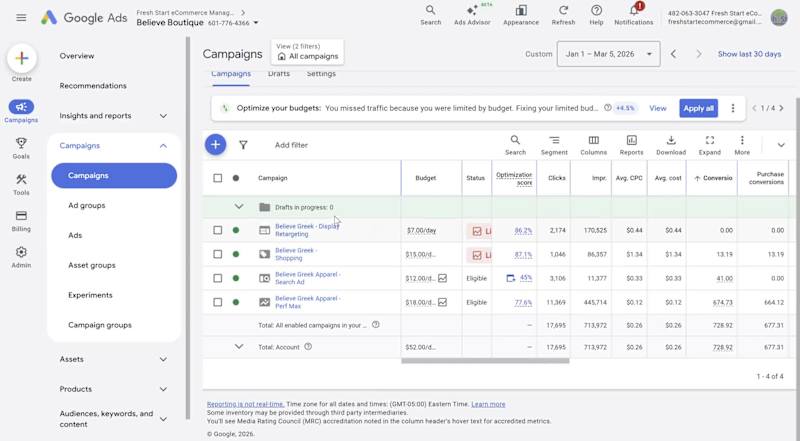Search within the campaigns table

pos(515,145)
